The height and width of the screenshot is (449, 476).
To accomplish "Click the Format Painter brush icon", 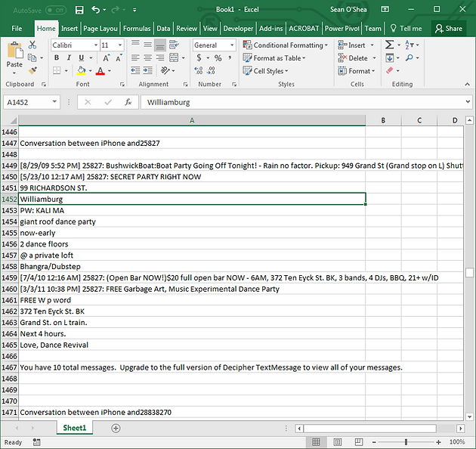I will (x=32, y=70).
